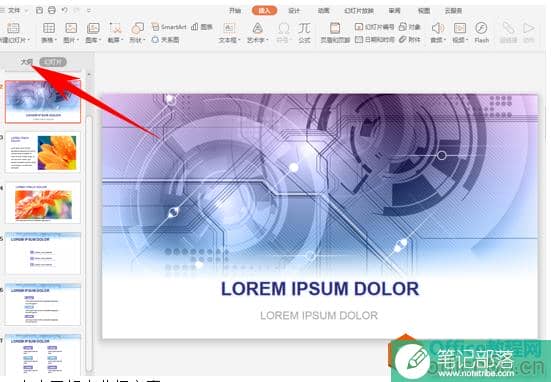Click the Flash insert icon
This screenshot has width=551, height=382.
[481, 32]
